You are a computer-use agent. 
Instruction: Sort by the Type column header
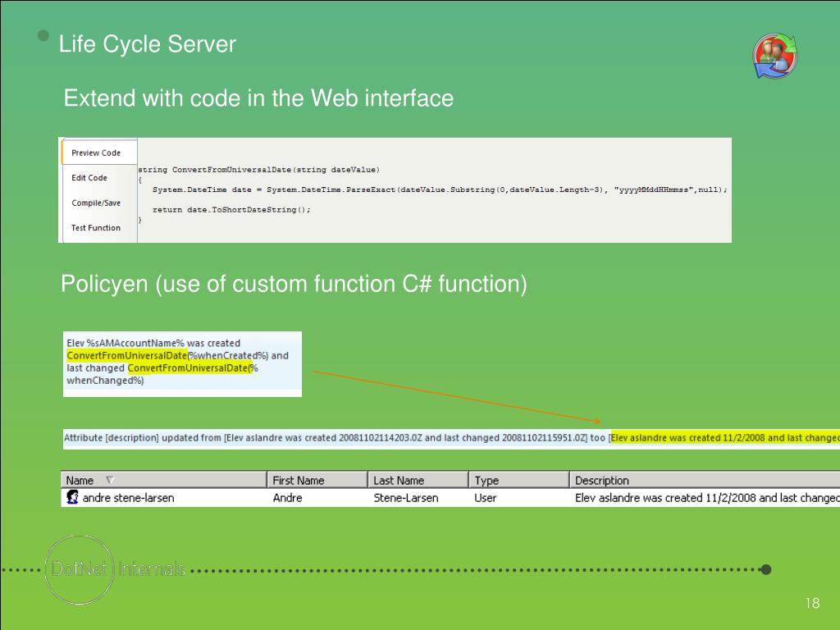518,480
